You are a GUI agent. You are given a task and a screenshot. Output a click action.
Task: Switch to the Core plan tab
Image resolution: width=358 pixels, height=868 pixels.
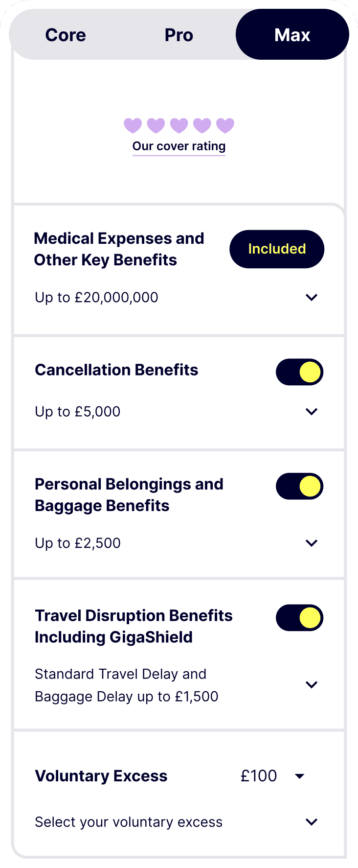(66, 34)
